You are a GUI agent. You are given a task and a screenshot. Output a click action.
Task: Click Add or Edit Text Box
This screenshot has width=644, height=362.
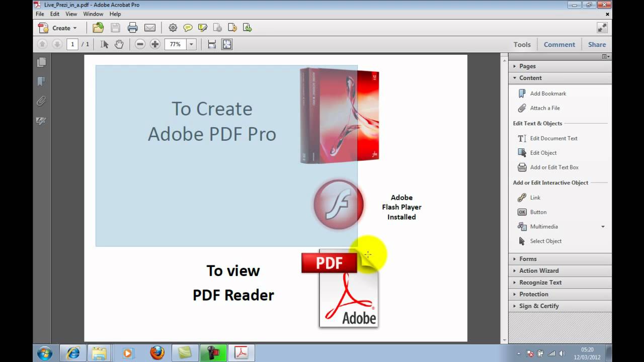(x=548, y=167)
